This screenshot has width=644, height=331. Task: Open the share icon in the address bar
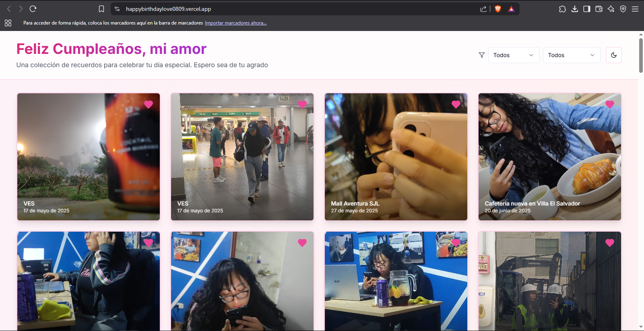pos(483,9)
